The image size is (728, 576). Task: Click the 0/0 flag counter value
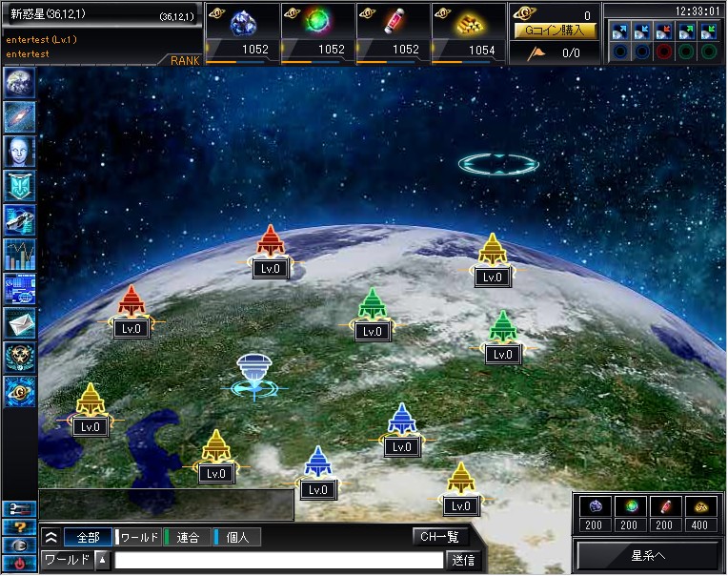click(x=571, y=53)
